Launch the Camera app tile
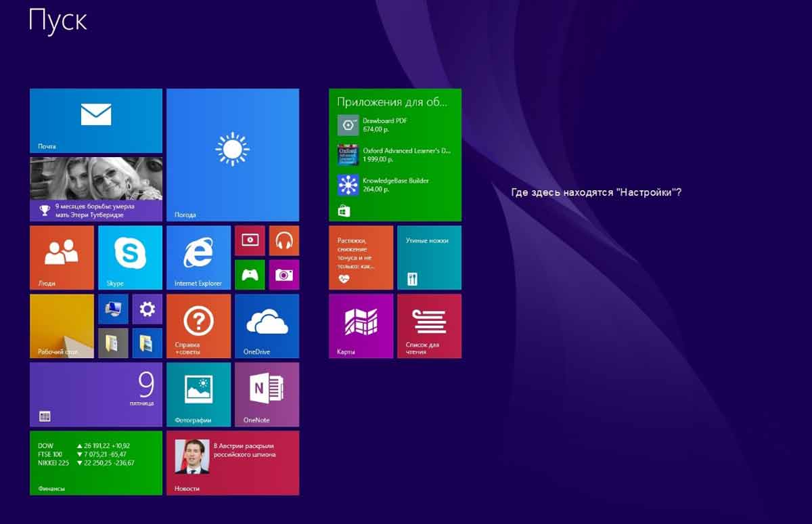The height and width of the screenshot is (524, 812). point(284,274)
